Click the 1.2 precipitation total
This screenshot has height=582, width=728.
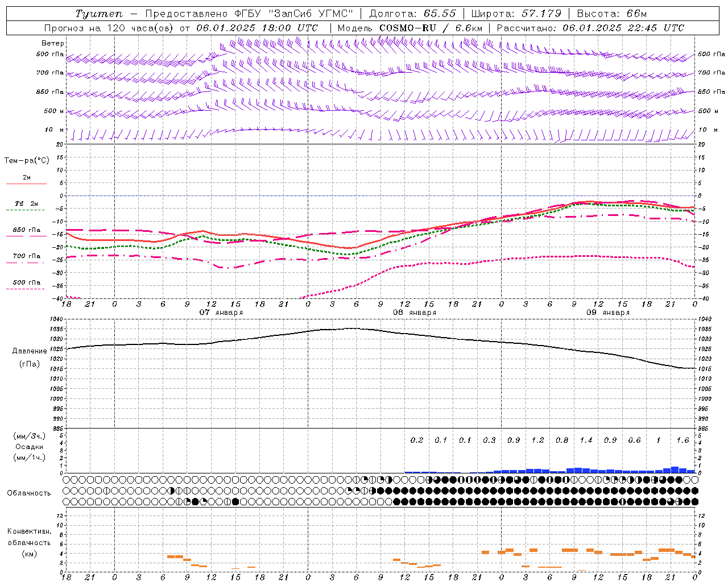[537, 440]
